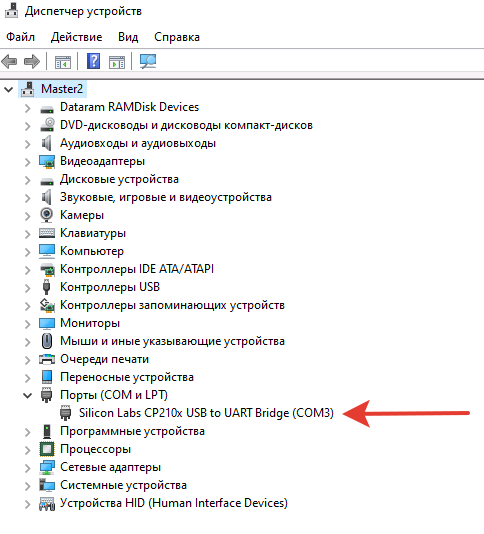
Task: Click the Silicon Labs CP210x port device icon
Action: click(x=65, y=413)
